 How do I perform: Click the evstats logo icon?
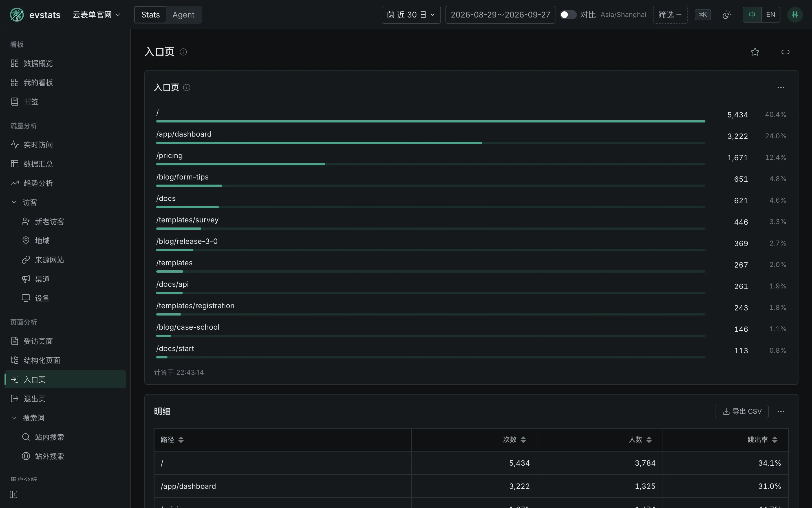[17, 15]
